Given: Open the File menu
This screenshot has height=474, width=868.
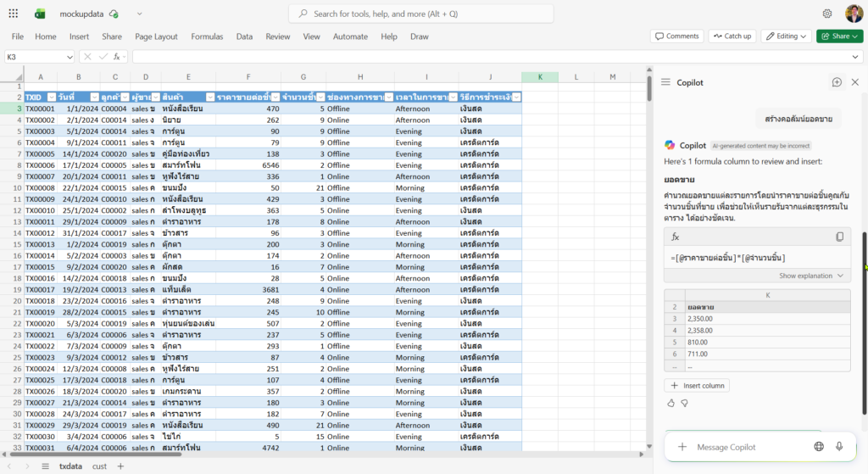Looking at the screenshot, I should [18, 36].
